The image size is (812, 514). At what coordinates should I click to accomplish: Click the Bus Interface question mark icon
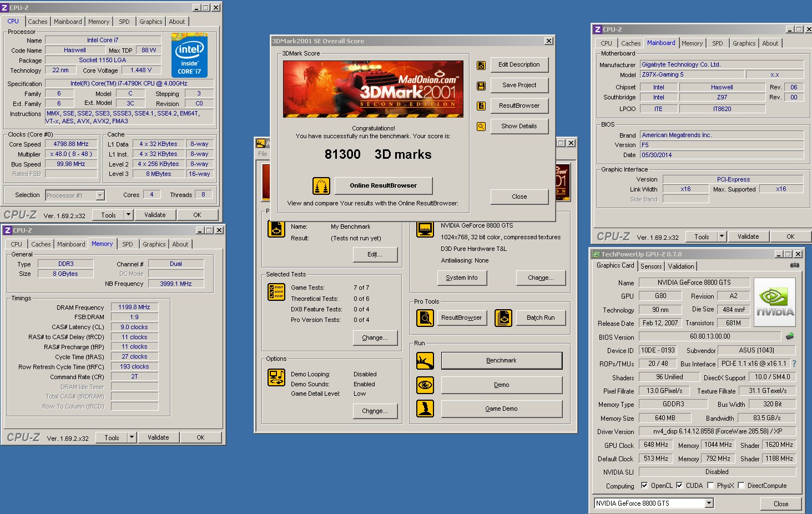pyautogui.click(x=794, y=364)
